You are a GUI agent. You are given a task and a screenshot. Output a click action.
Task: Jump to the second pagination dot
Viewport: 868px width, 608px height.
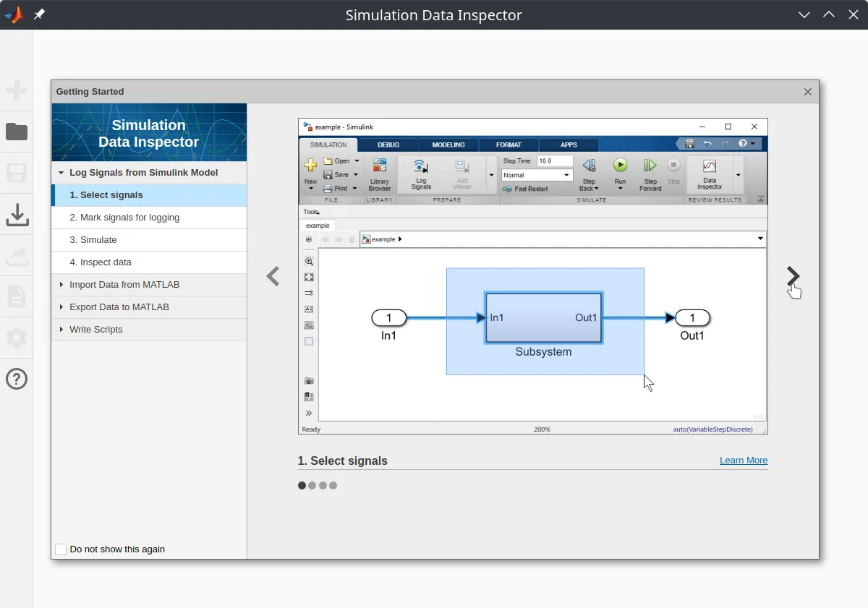point(312,486)
